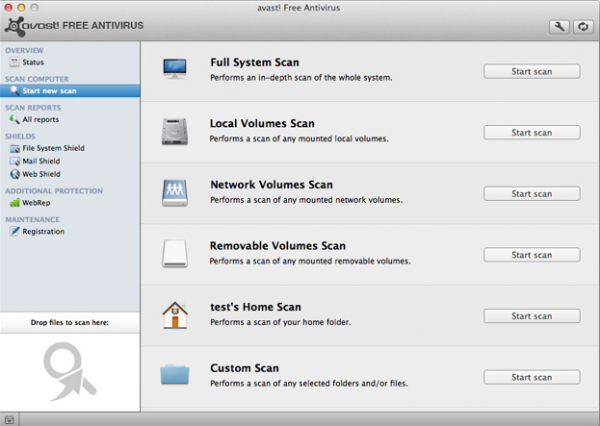Viewport: 600px width, 426px height.
Task: Click the SCAN COMPUTER section header
Action: [37, 79]
